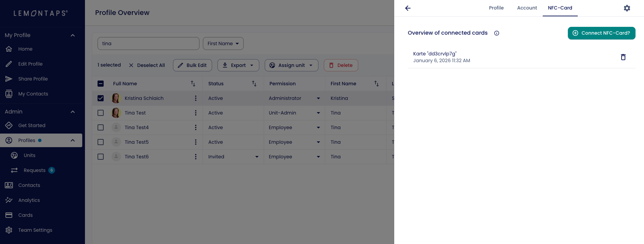Click the Bulk Edit button
The width and height of the screenshot is (644, 244).
192,65
